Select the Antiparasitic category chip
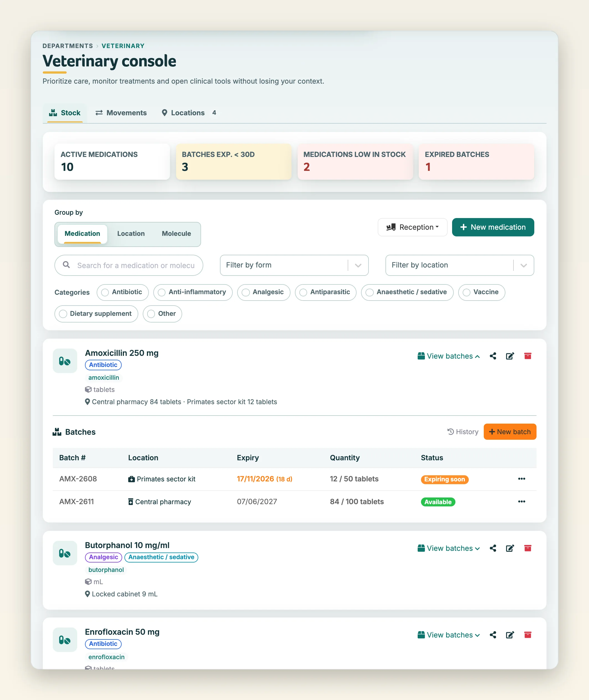This screenshot has height=700, width=589. tap(325, 292)
